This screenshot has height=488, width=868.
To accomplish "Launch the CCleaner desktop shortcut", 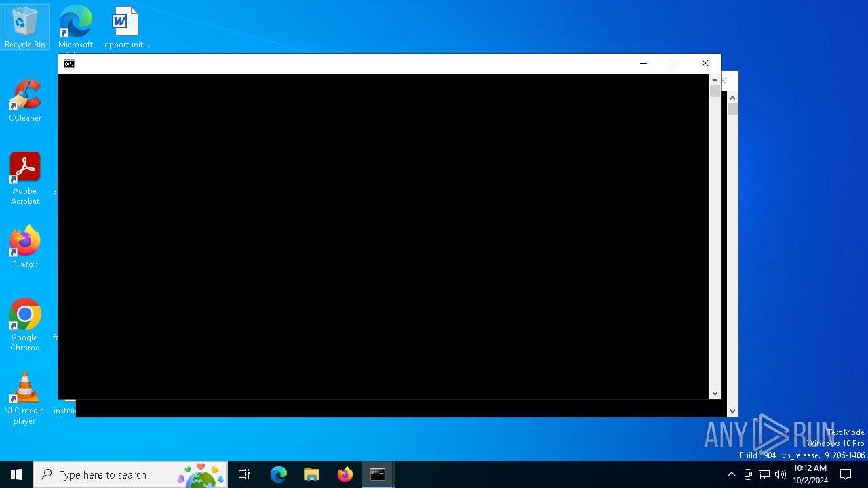I will coord(25,100).
